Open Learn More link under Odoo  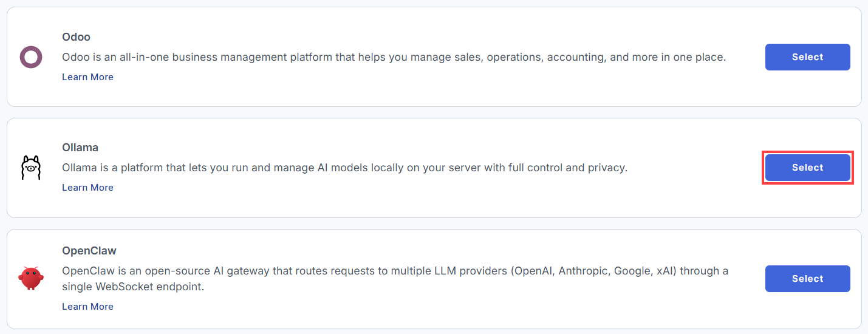point(87,77)
